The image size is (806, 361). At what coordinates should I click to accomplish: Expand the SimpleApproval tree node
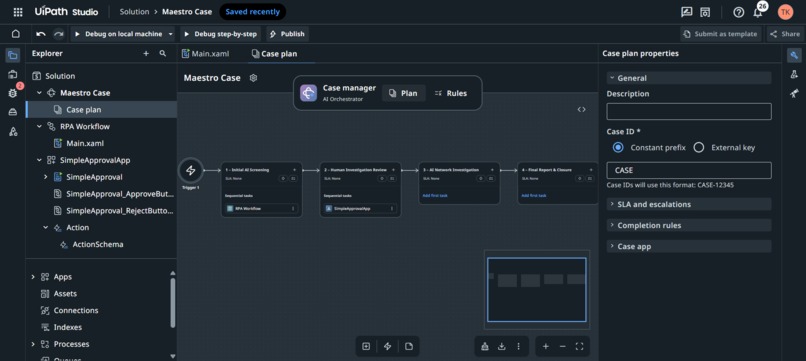coord(46,177)
